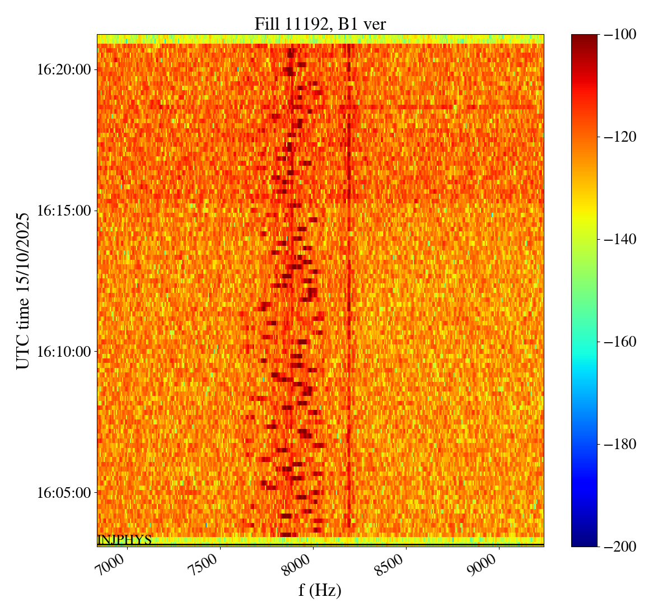Click the −160 colorbar tick label

click(x=620, y=342)
